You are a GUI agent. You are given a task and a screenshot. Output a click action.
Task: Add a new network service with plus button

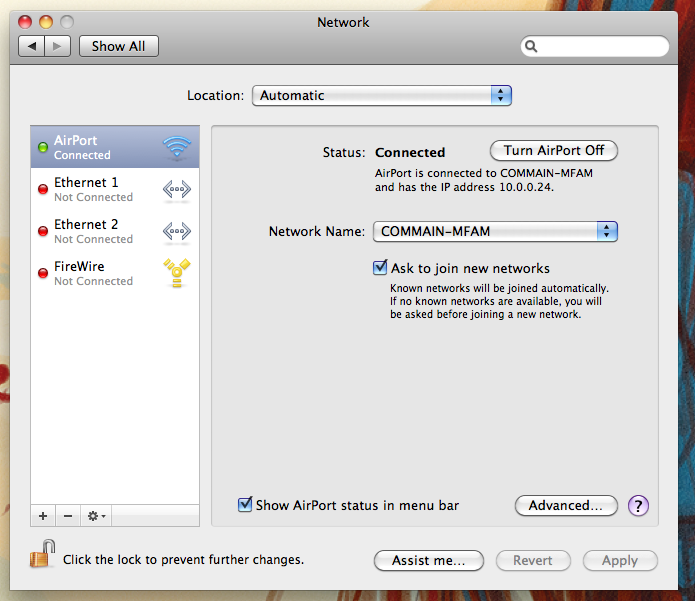click(43, 516)
